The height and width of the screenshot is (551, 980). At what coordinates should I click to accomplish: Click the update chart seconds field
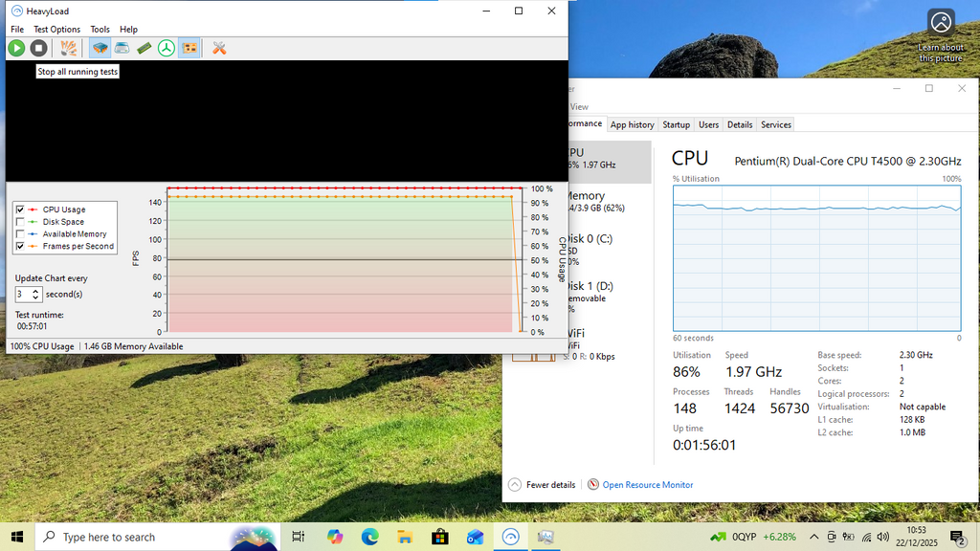tap(23, 295)
